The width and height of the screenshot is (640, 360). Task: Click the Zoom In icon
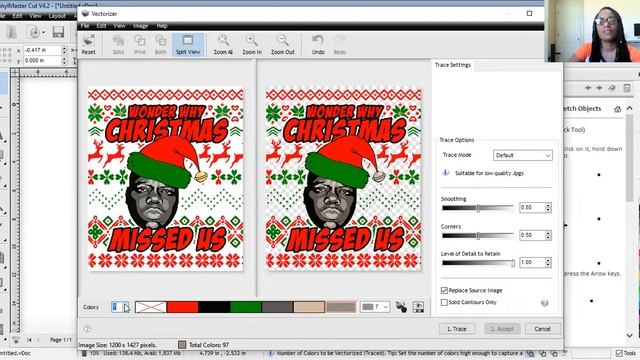coord(252,45)
